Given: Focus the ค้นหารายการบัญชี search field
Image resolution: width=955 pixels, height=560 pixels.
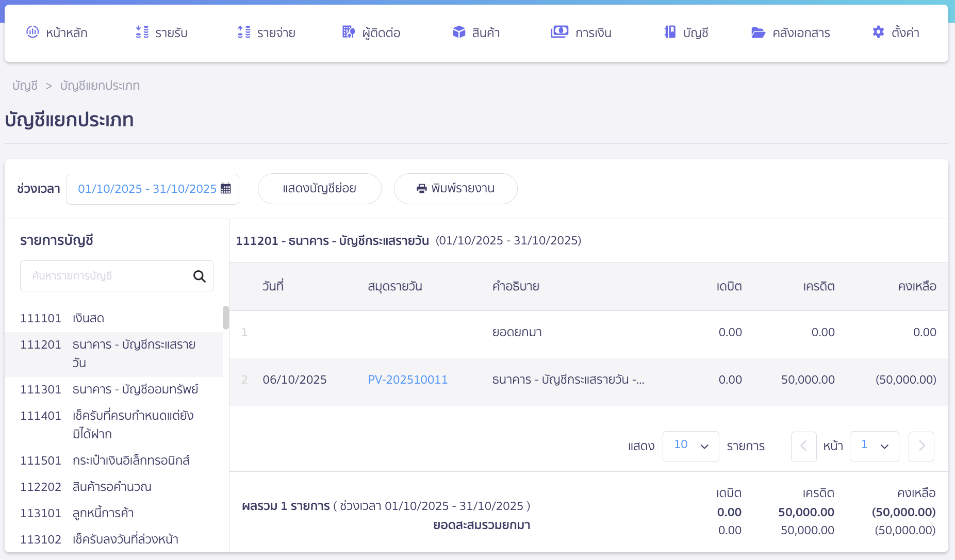Looking at the screenshot, I should click(x=108, y=276).
